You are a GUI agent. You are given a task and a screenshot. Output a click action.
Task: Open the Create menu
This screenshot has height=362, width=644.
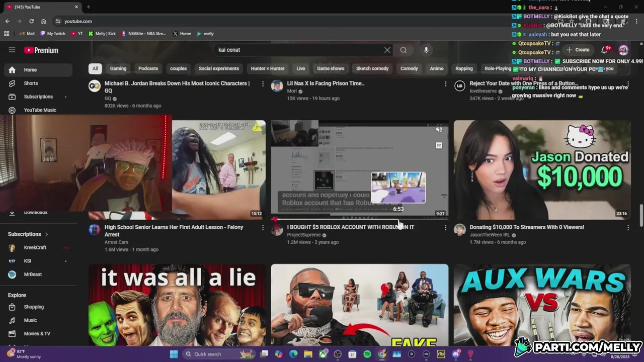(x=578, y=50)
